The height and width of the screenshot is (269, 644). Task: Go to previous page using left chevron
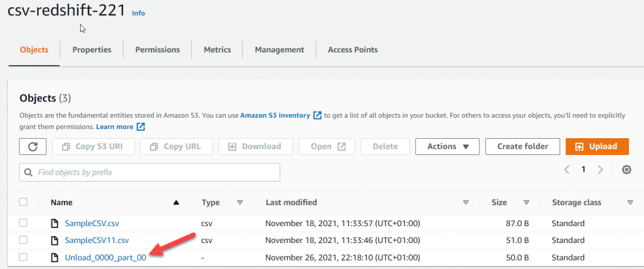tap(567, 170)
